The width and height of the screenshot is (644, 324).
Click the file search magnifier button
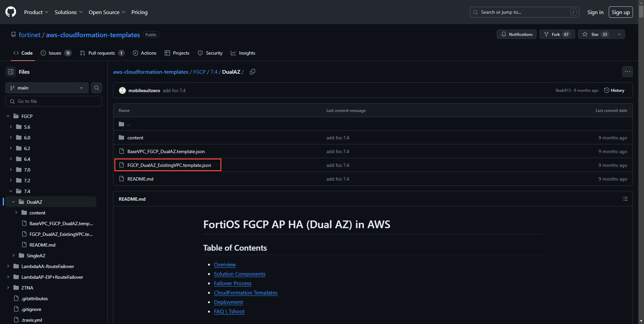coord(97,88)
